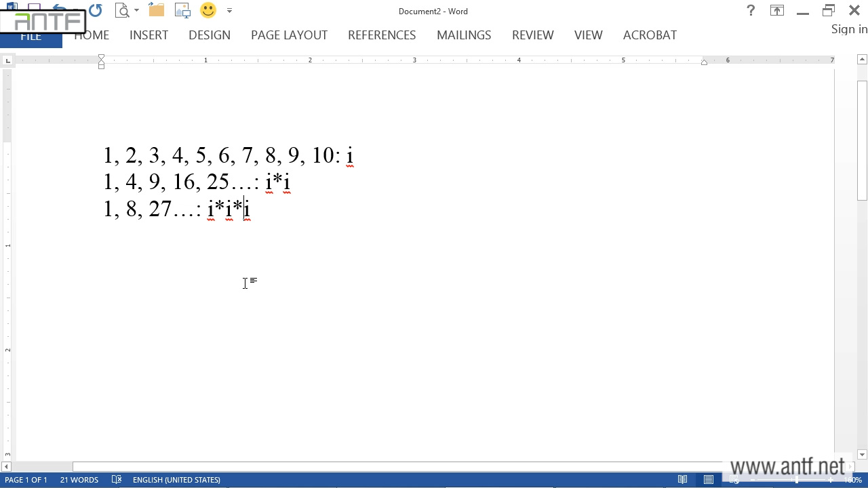Click the Open folder icon
Viewport: 868px width, 488px height.
point(157,11)
